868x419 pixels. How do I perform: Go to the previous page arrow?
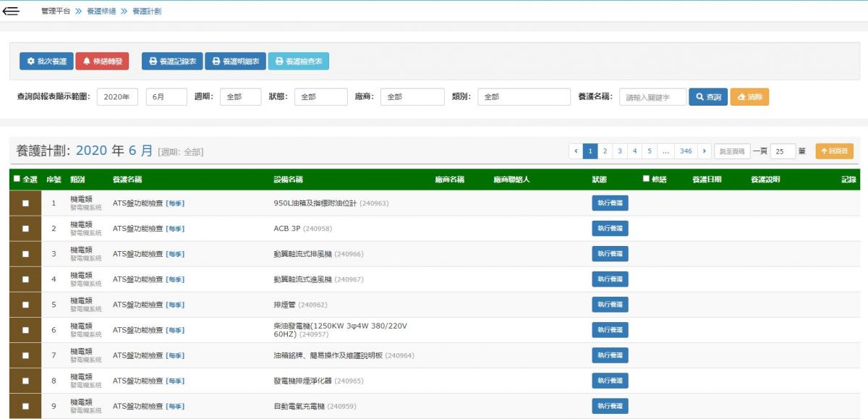[576, 151]
